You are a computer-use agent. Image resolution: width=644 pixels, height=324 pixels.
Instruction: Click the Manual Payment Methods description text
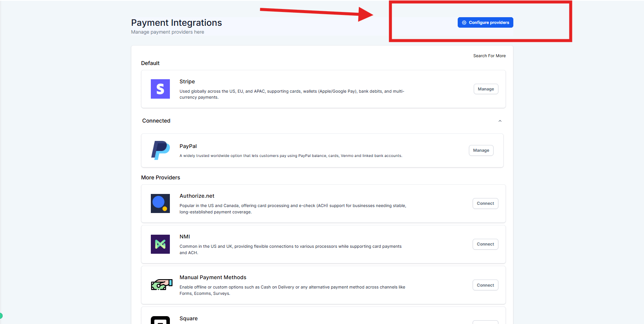coord(292,290)
